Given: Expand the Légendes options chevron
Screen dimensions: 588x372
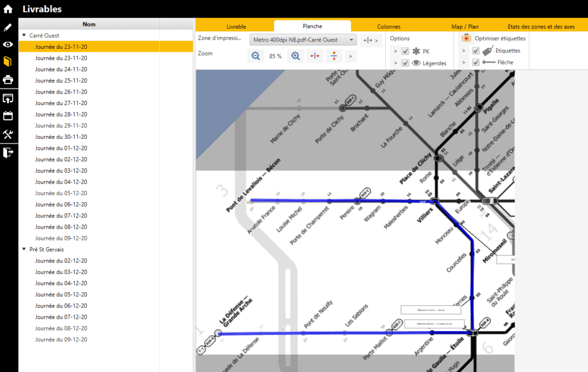Looking at the screenshot, I should 396,63.
